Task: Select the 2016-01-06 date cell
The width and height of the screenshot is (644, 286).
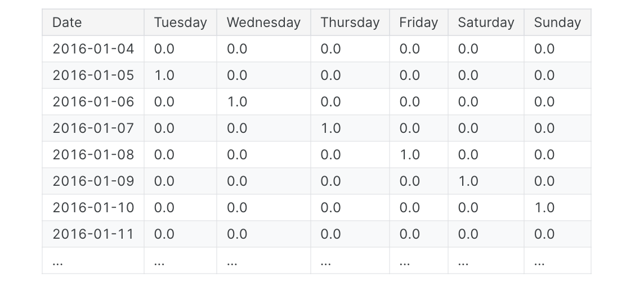Action: pos(93,102)
